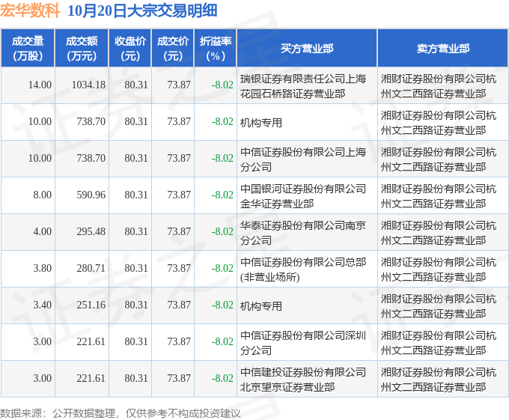Click the 宏华数科 stock name in title

click(x=30, y=10)
